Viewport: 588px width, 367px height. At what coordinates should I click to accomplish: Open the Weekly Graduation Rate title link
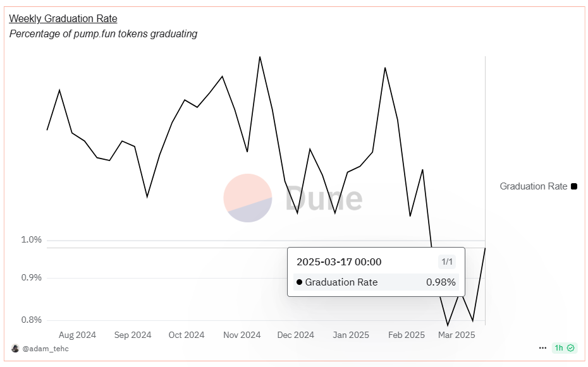pyautogui.click(x=63, y=19)
